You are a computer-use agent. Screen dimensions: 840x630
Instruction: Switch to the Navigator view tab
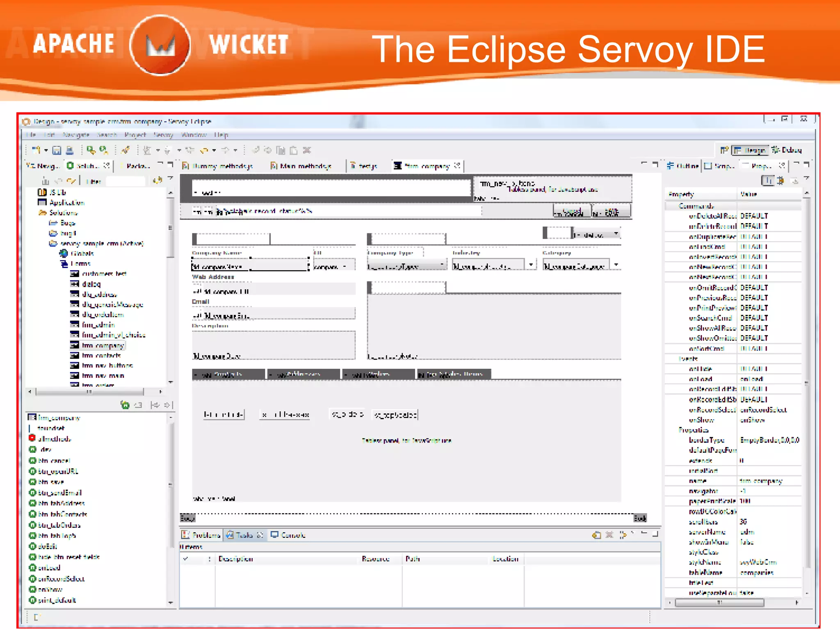tap(43, 166)
